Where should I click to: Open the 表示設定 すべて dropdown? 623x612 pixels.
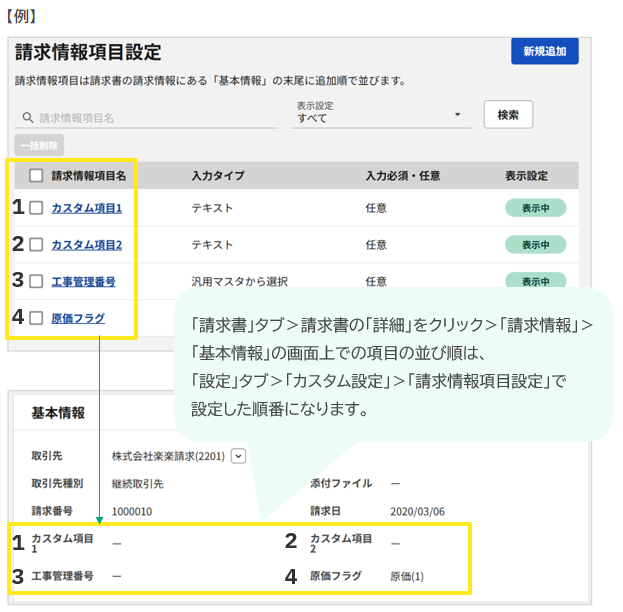381,114
